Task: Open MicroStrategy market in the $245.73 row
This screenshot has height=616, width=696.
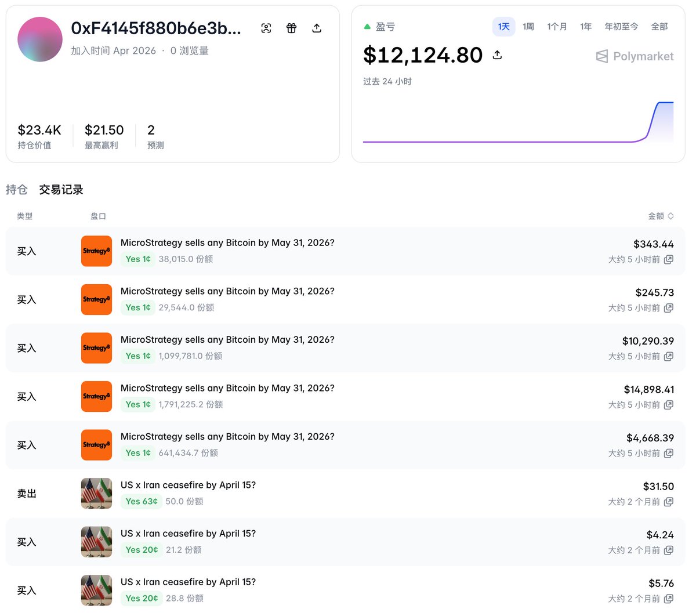Action: point(227,291)
